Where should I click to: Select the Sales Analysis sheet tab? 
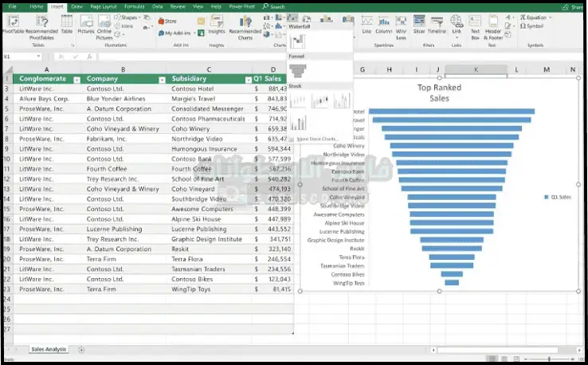(49, 349)
